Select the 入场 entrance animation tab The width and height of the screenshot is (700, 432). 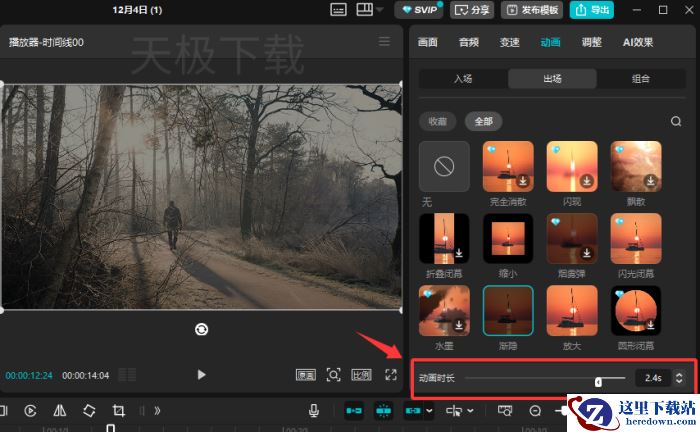(463, 79)
